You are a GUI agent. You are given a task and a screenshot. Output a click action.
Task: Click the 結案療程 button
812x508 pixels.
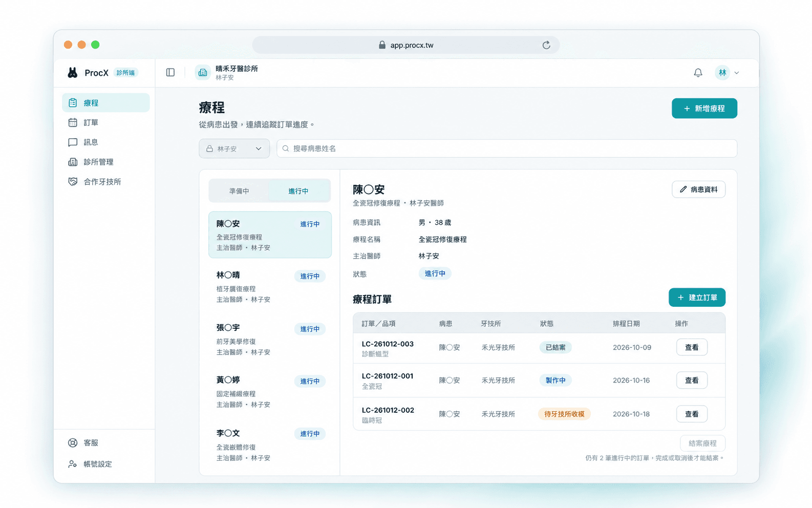pos(702,443)
